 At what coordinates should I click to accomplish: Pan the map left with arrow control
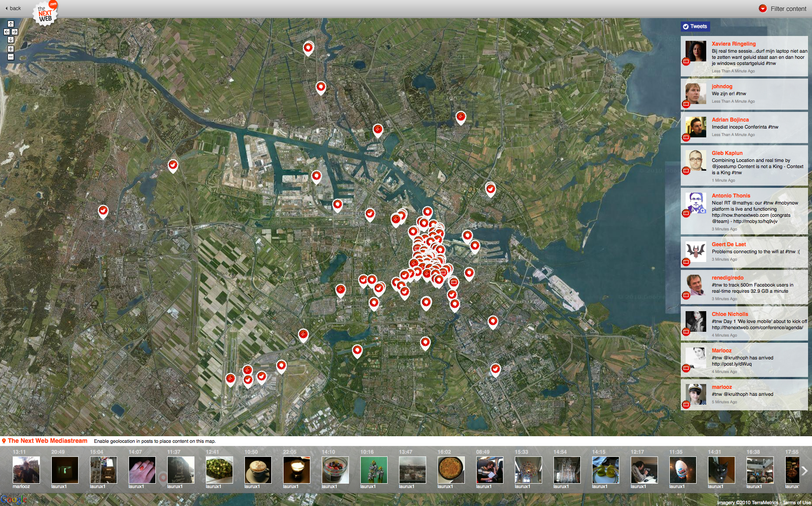7,32
